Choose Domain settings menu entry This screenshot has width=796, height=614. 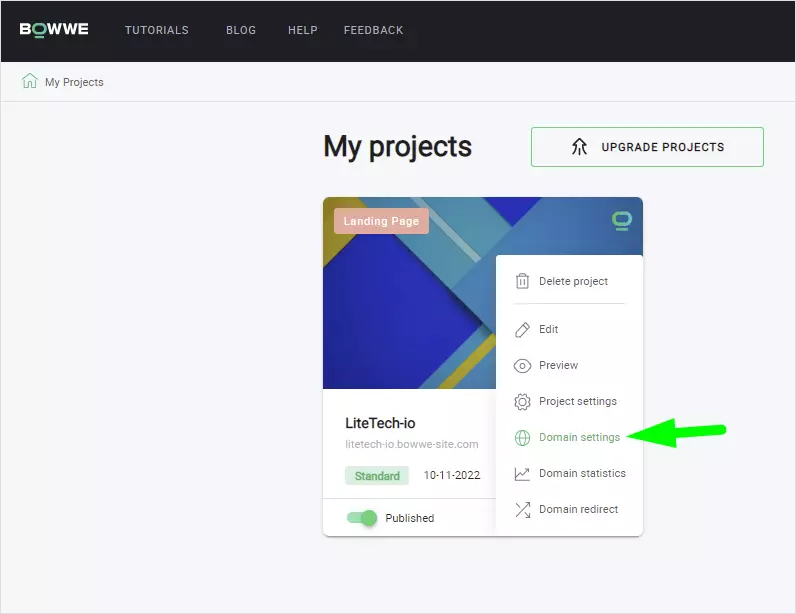[579, 438]
